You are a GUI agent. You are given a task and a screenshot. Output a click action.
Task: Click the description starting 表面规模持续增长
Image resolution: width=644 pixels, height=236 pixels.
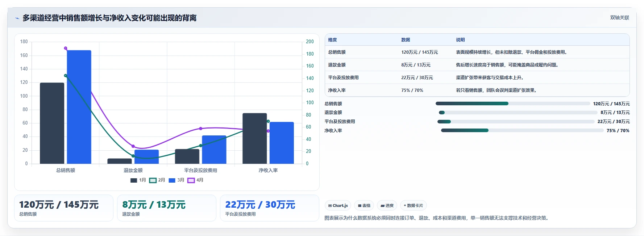[x=512, y=52]
